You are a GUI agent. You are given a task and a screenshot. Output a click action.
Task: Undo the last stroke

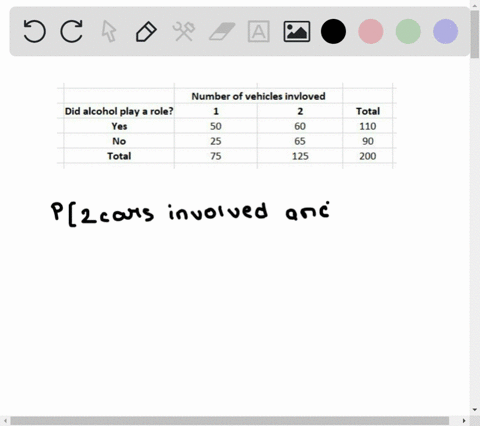34,31
